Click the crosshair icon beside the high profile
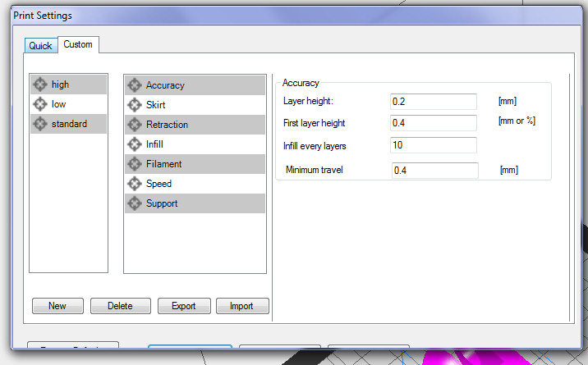The image size is (588, 365). 39,84
